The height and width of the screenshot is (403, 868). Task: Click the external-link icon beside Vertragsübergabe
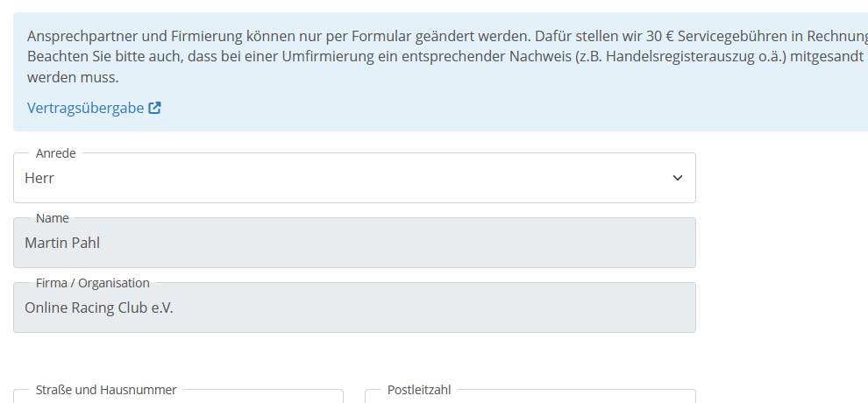[155, 108]
